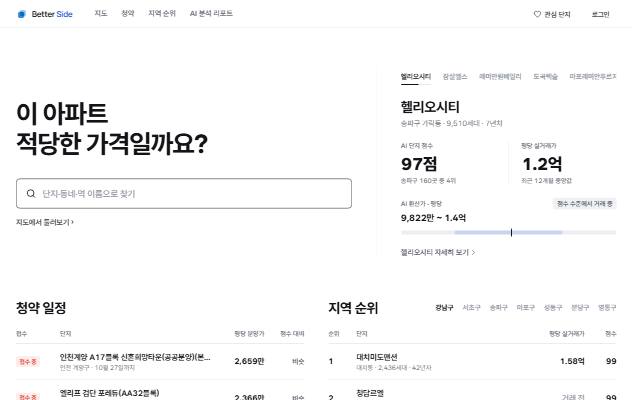Click the 1.2억 price value
The image size is (640, 400).
point(542,164)
